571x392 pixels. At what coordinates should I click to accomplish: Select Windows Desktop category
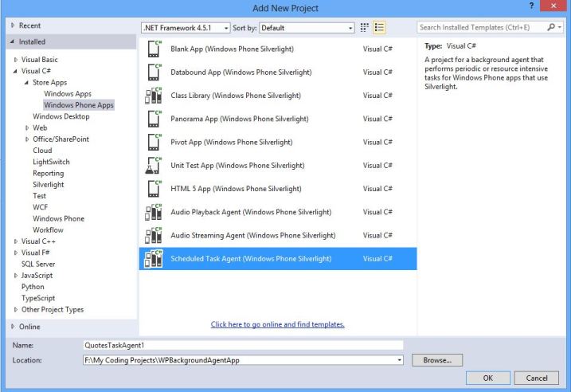pos(61,116)
